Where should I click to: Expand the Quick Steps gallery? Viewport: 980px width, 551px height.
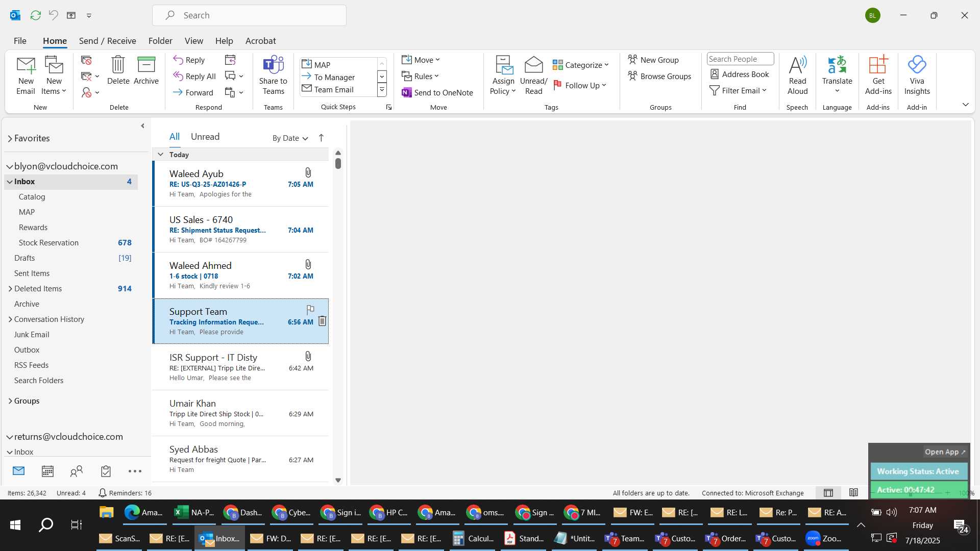(381, 90)
